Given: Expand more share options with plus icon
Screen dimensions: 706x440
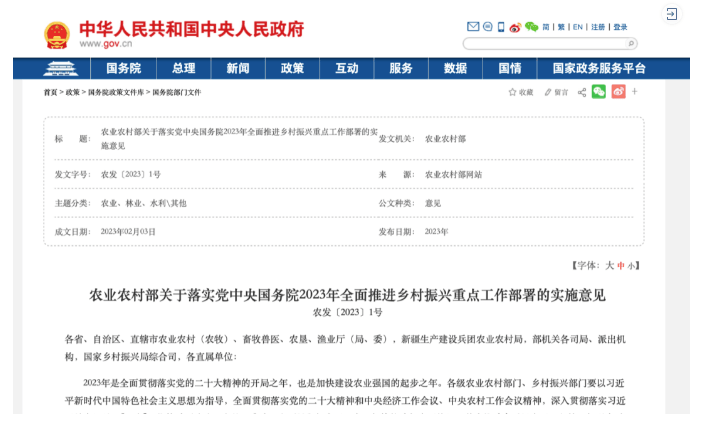Looking at the screenshot, I should [634, 92].
